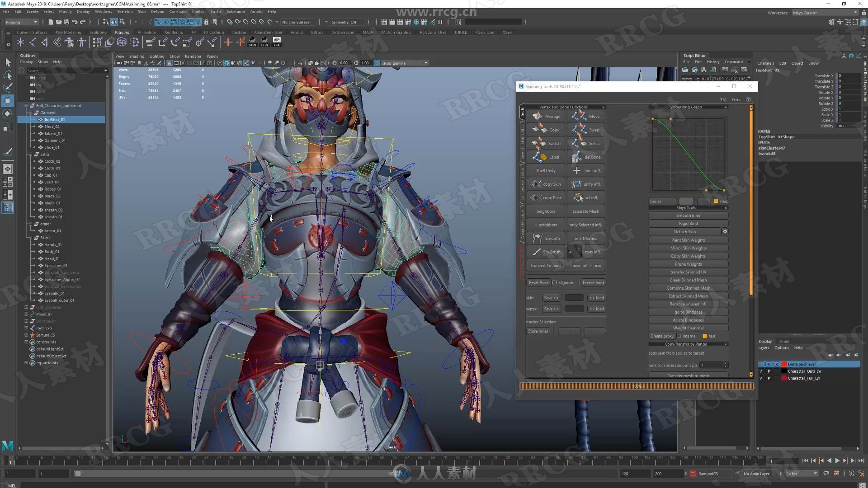Click red color swatch of DontTouchlayer
The image size is (868, 488).
[784, 364]
